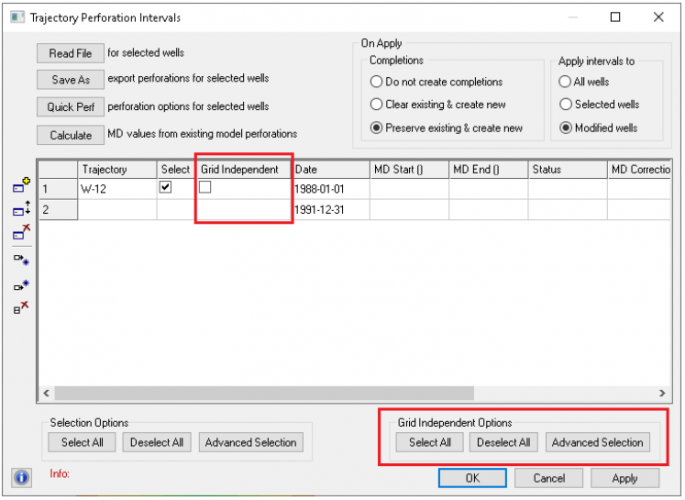The height and width of the screenshot is (500, 685).
Task: Click the horizontal scrollbar right arrow
Action: coord(661,394)
